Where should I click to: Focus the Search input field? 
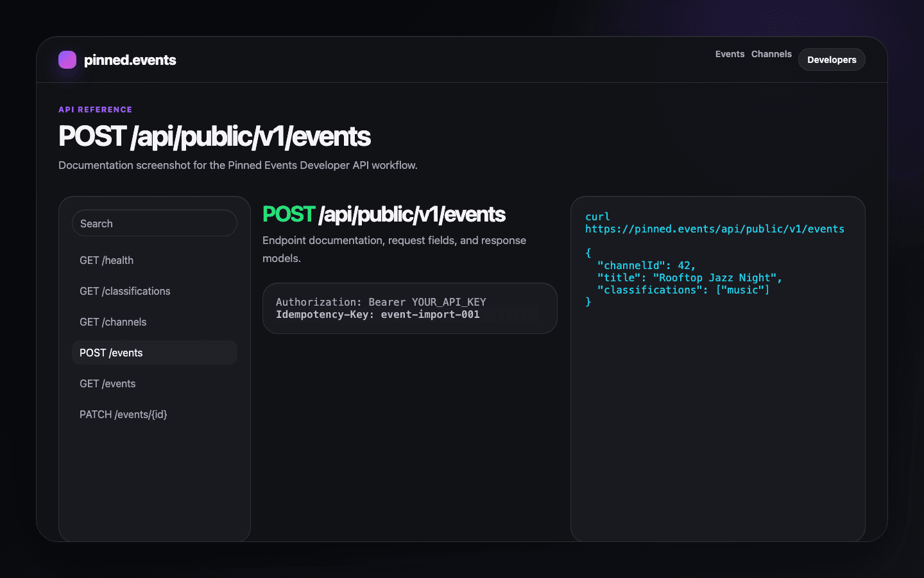(155, 223)
